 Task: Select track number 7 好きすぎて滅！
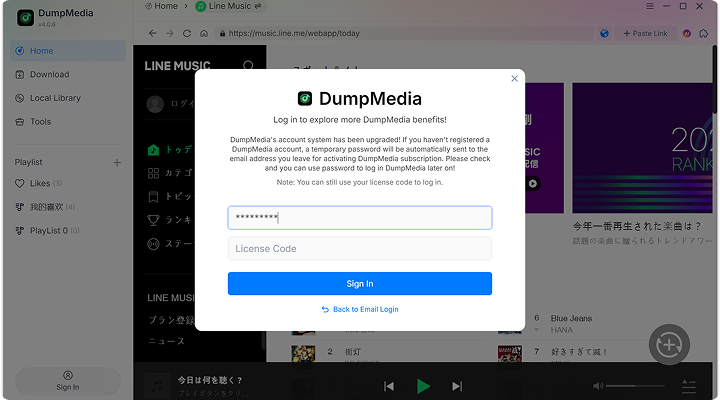[579, 352]
